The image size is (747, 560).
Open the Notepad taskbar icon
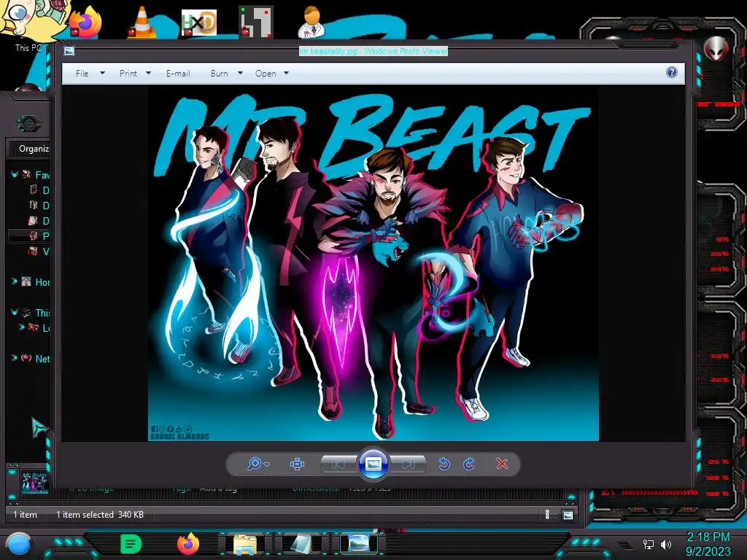(x=301, y=544)
